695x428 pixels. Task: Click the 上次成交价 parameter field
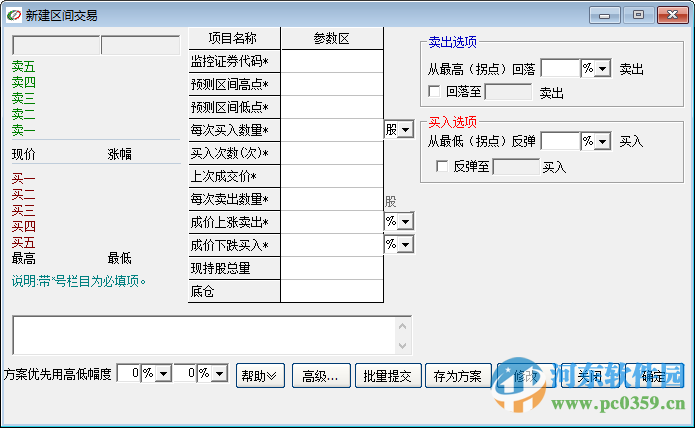pyautogui.click(x=332, y=176)
